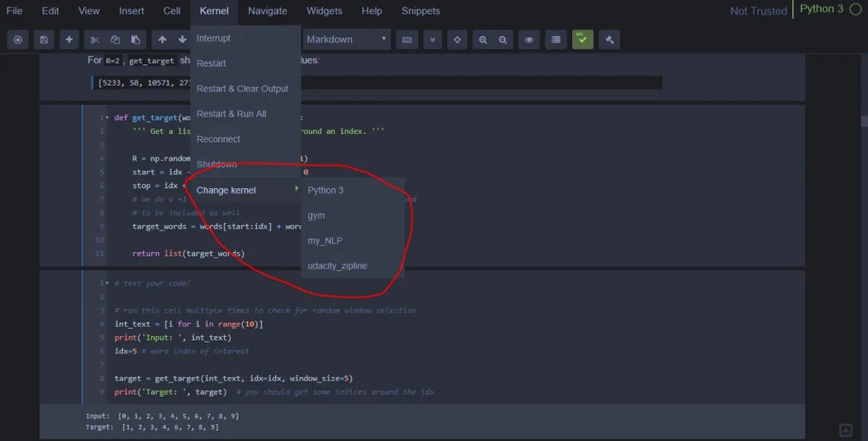Copy selected cells icon
868x441 pixels.
114,40
